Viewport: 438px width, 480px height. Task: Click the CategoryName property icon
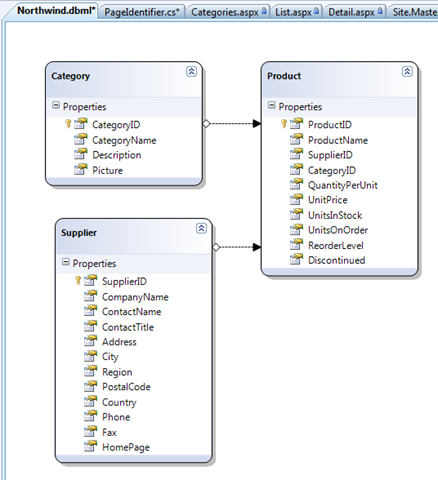80,139
